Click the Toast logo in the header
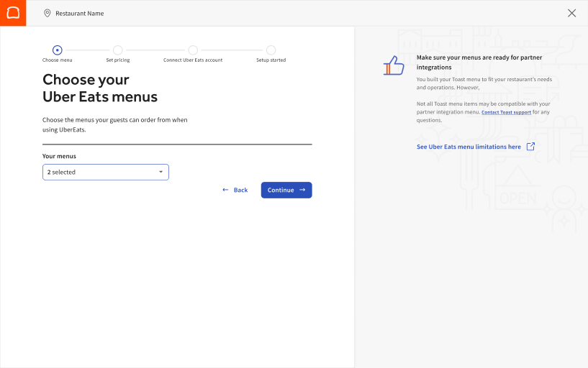 point(13,13)
